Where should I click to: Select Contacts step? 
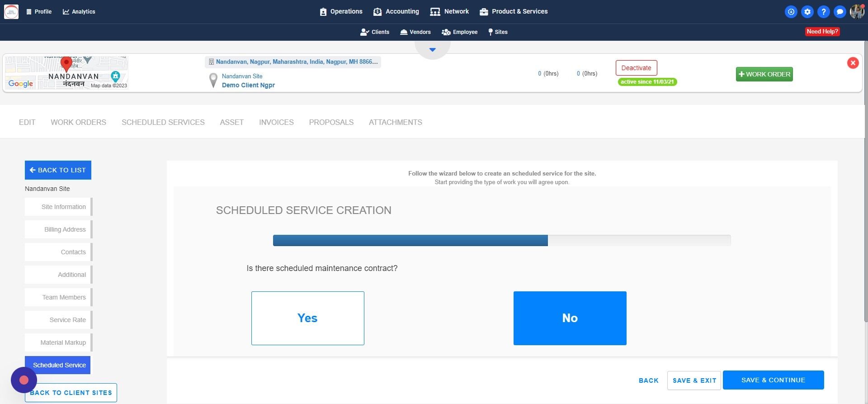(58, 252)
